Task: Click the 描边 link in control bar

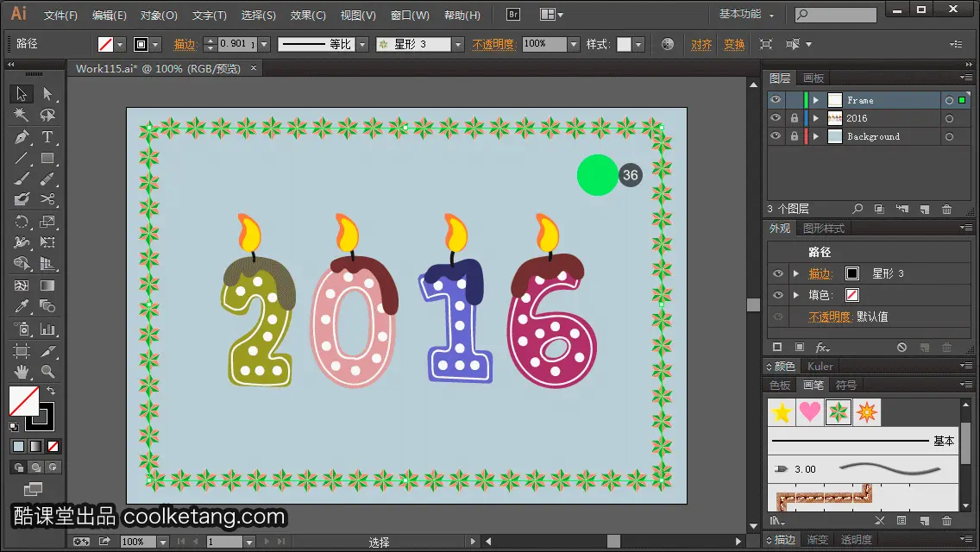Action: [185, 44]
